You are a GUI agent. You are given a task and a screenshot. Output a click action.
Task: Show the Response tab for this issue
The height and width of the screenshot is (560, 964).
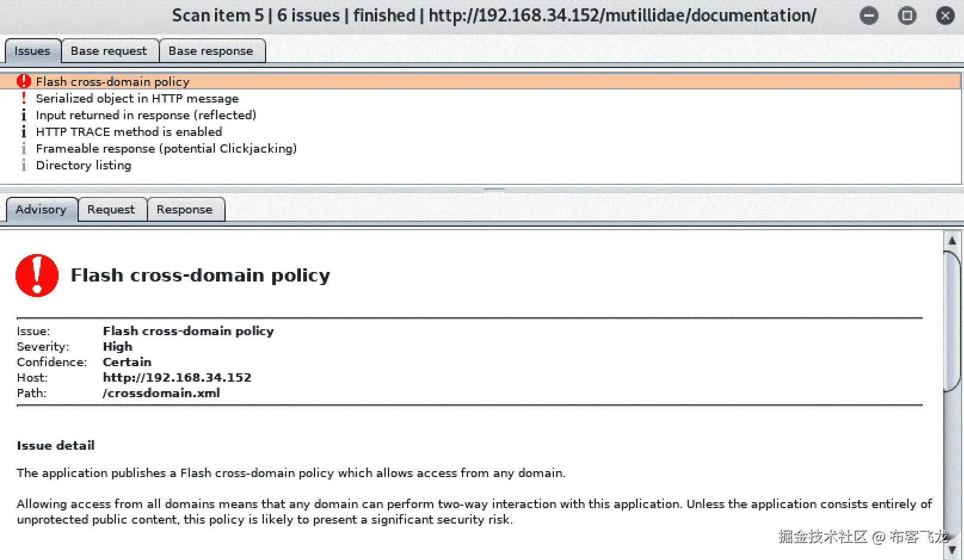(x=185, y=210)
